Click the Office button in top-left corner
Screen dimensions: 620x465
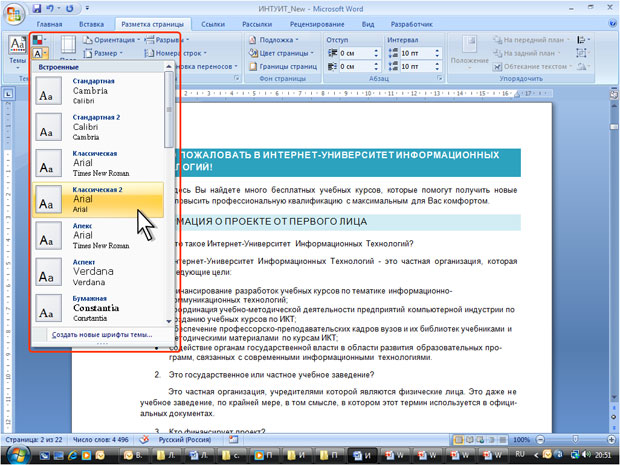14,11
